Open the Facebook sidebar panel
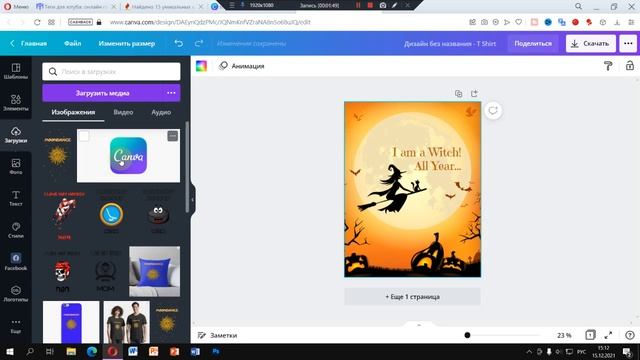640x360 pixels. pyautogui.click(x=16, y=262)
